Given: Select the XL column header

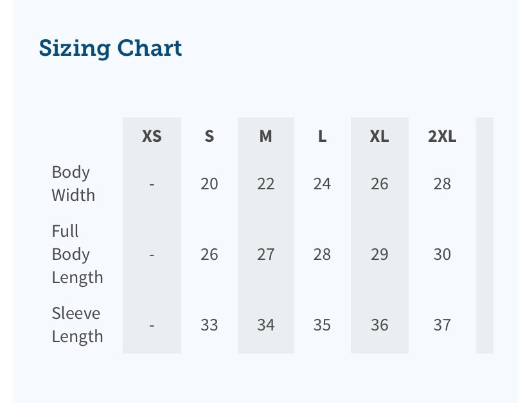Looking at the screenshot, I should click(379, 136).
